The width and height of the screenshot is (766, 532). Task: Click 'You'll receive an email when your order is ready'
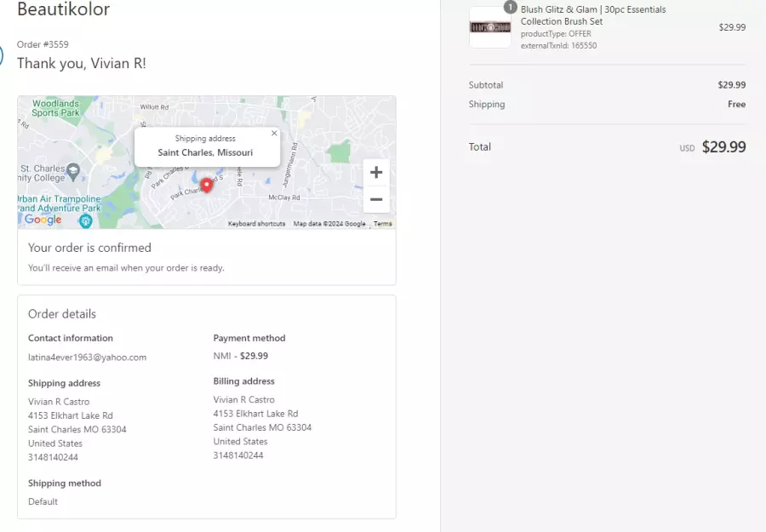tap(126, 268)
